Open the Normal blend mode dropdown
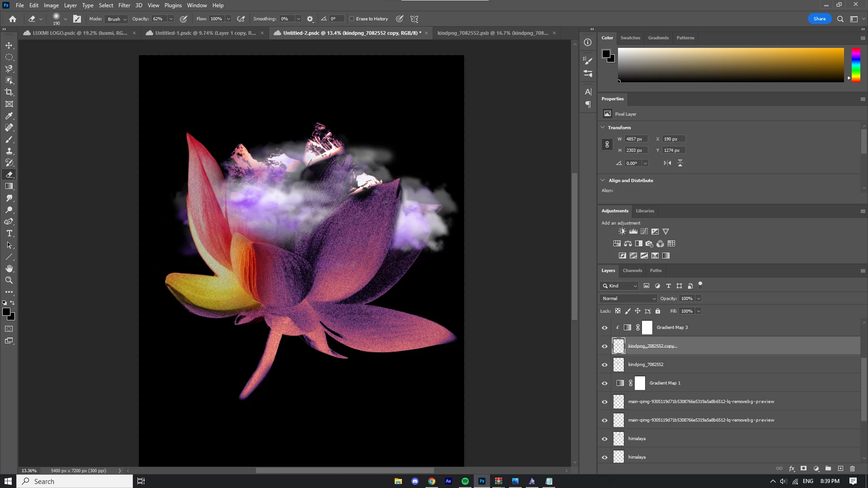 (x=628, y=299)
